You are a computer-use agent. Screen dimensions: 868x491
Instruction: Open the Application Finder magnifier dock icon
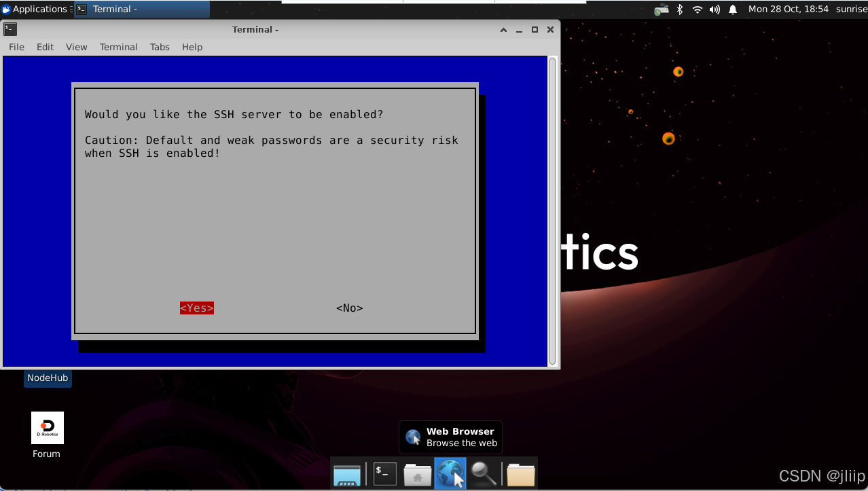pyautogui.click(x=484, y=473)
